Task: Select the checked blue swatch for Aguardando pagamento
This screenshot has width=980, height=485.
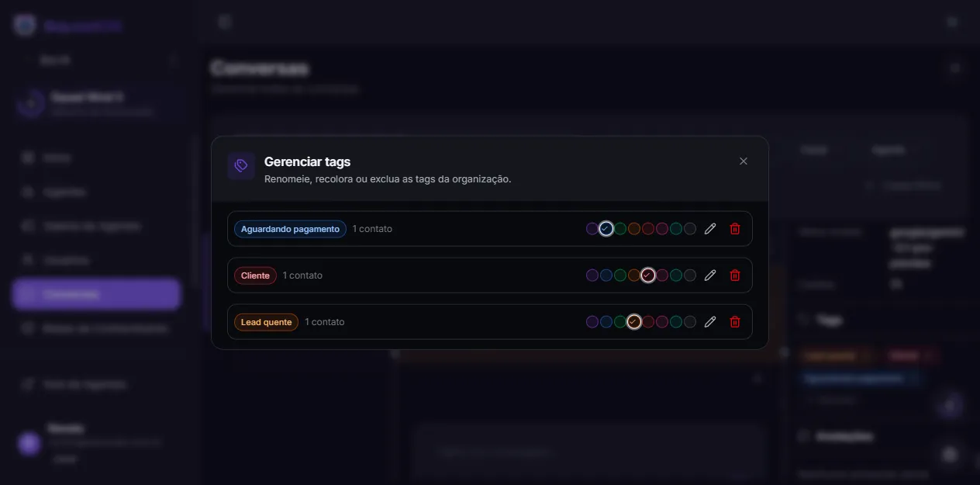Action: click(606, 229)
